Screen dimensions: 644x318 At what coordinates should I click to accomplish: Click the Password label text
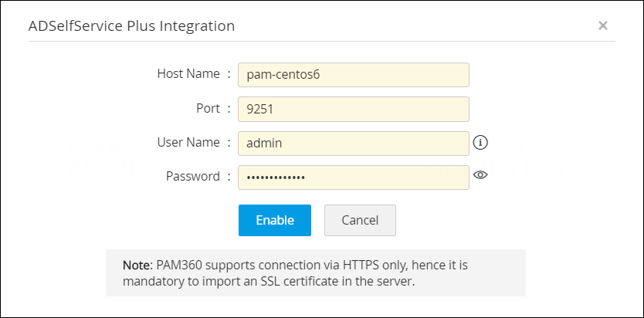point(193,176)
